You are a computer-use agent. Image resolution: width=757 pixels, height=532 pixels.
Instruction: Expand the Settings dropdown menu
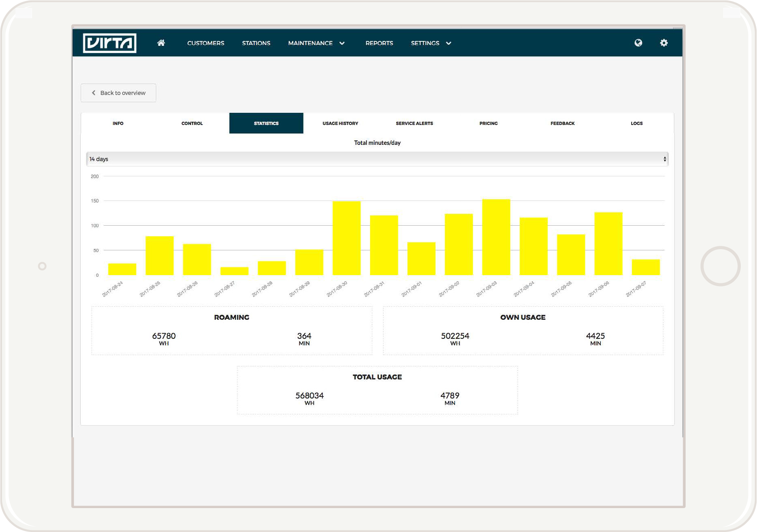[x=431, y=43]
